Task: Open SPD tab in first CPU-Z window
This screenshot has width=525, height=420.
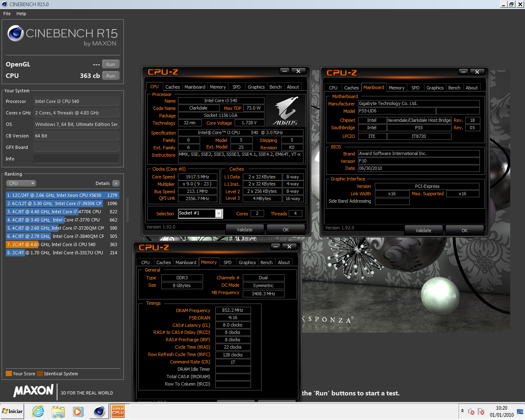Action: (237, 87)
